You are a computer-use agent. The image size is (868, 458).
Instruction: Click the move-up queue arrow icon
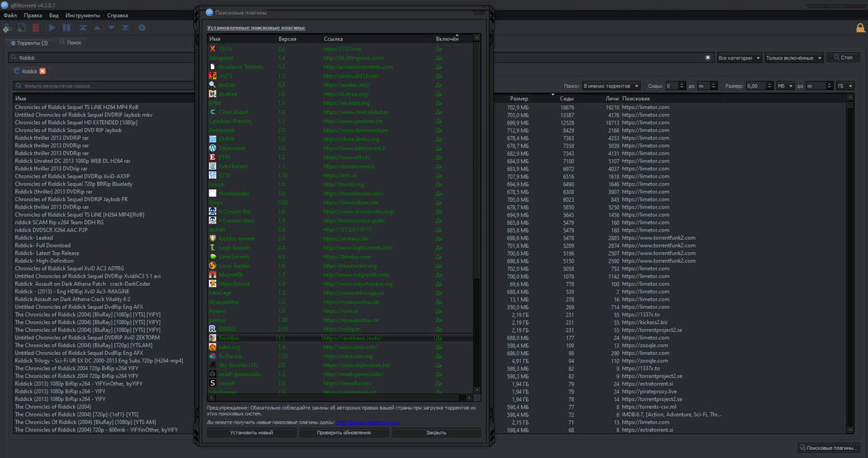click(97, 28)
